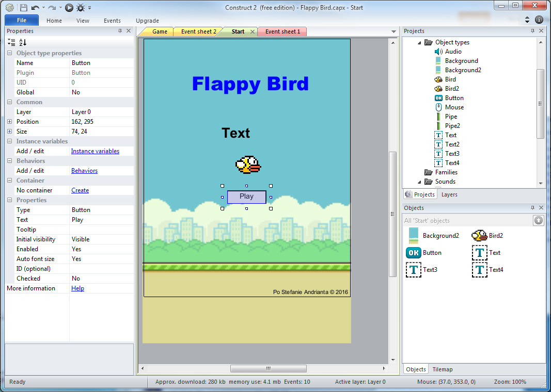Collapse the Behaviors section

(x=9, y=161)
